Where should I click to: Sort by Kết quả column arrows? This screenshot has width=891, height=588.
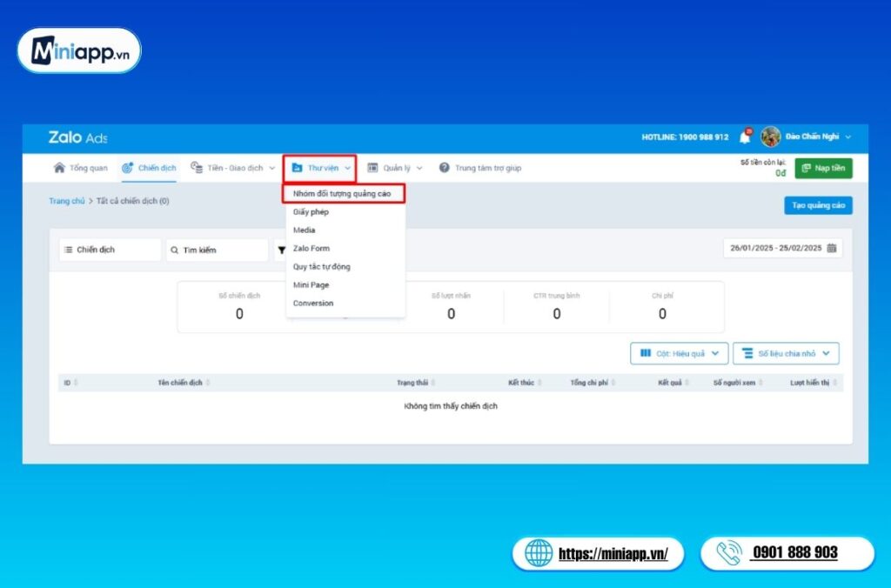[687, 383]
